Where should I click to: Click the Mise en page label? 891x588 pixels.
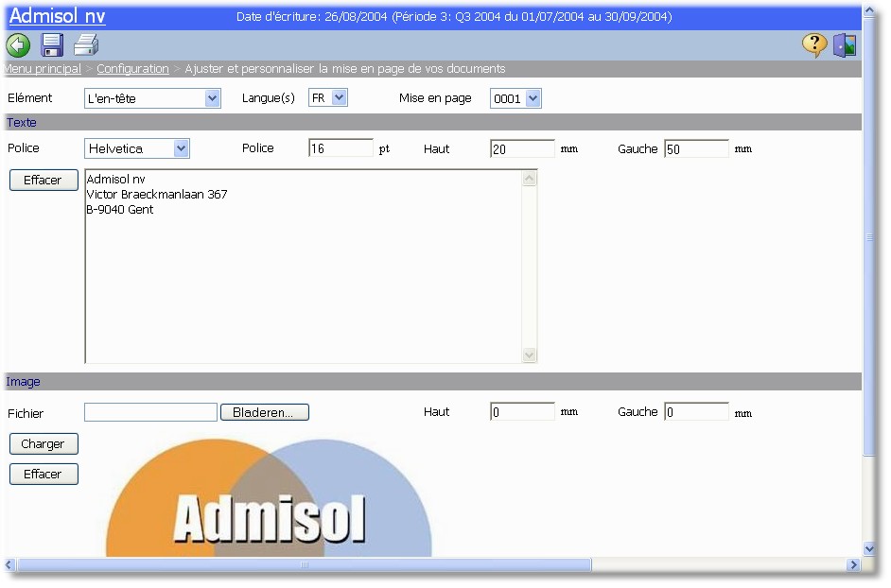click(x=435, y=98)
